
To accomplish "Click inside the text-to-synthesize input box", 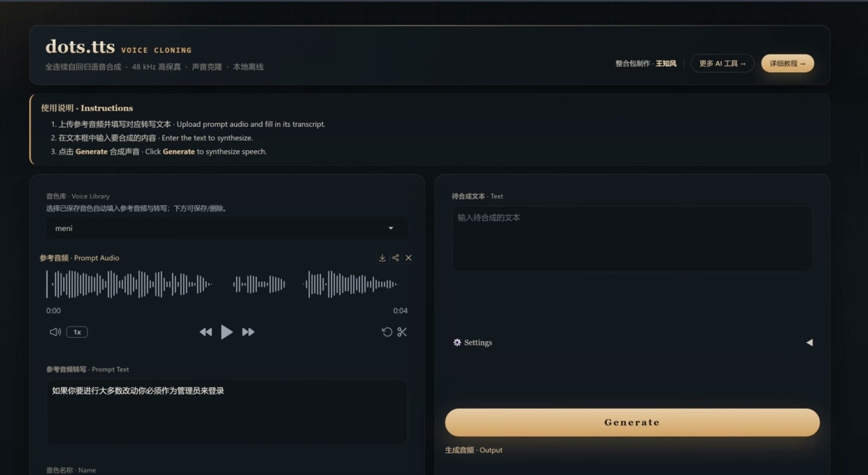I will tap(632, 239).
